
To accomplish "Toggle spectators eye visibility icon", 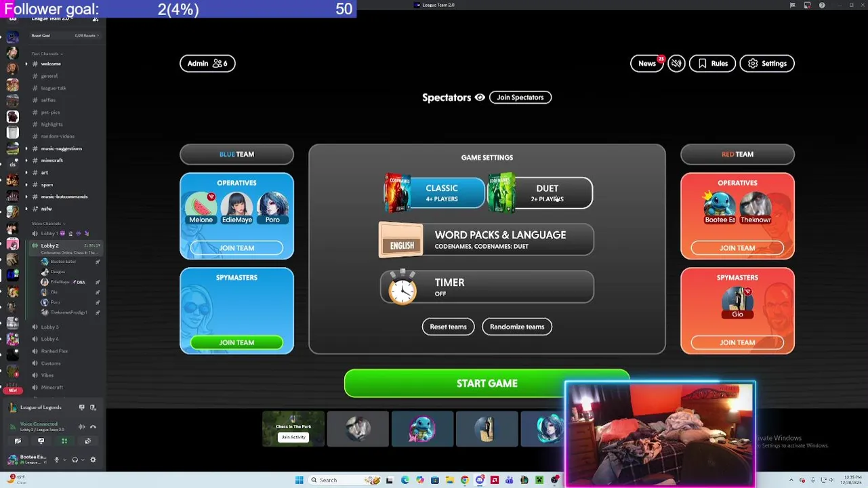I will [480, 98].
